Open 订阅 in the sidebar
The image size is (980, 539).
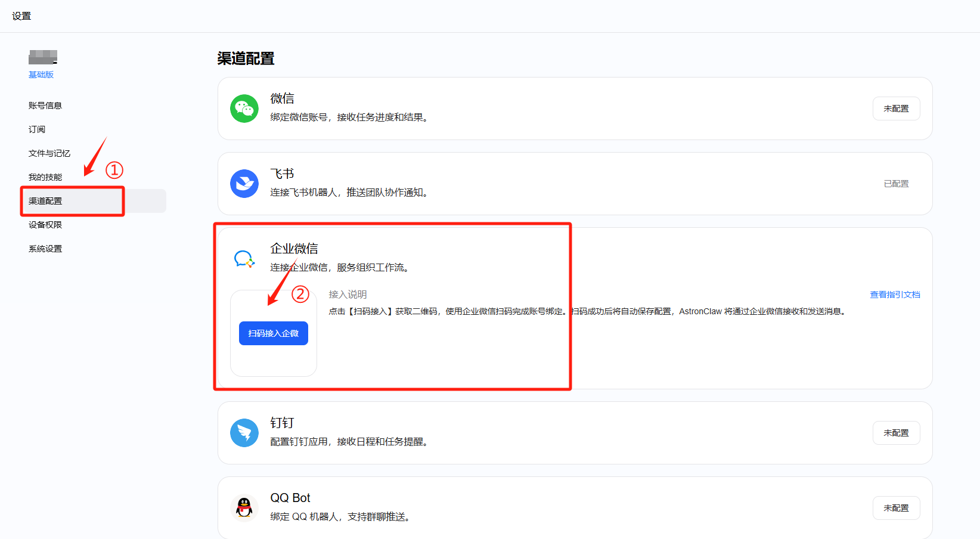(x=37, y=129)
